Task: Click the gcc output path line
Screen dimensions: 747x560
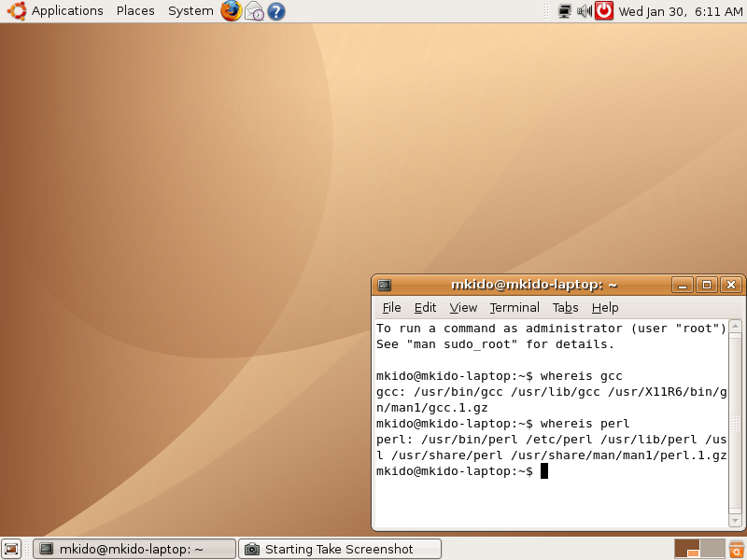Action: pyautogui.click(x=552, y=392)
